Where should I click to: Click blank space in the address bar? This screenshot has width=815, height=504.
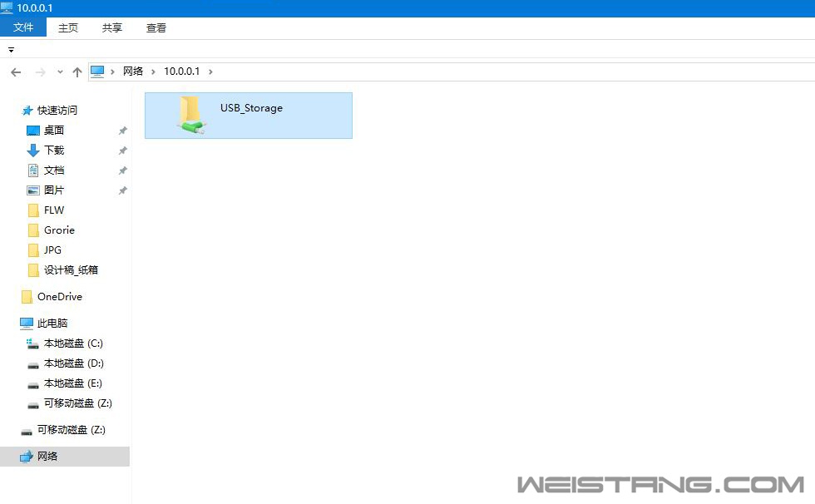499,72
